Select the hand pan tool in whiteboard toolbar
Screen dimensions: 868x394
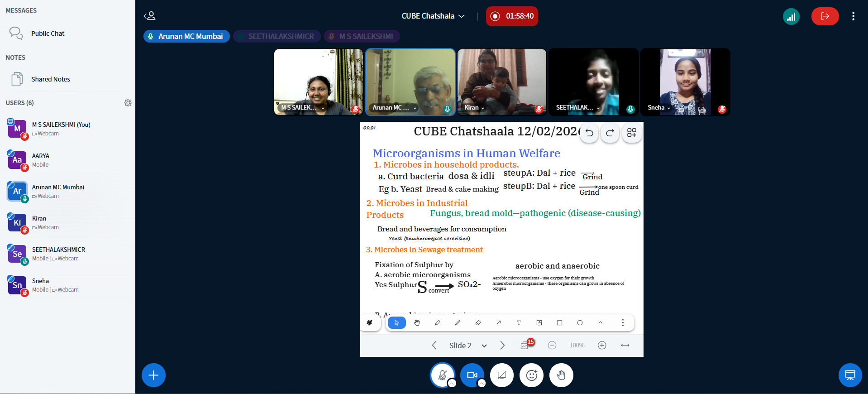tap(417, 323)
